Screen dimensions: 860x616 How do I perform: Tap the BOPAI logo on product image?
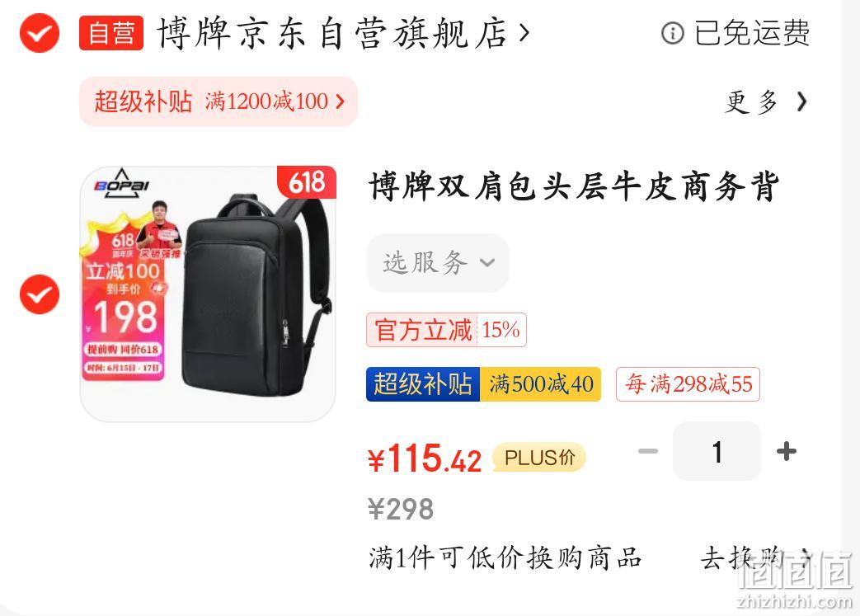pyautogui.click(x=121, y=183)
